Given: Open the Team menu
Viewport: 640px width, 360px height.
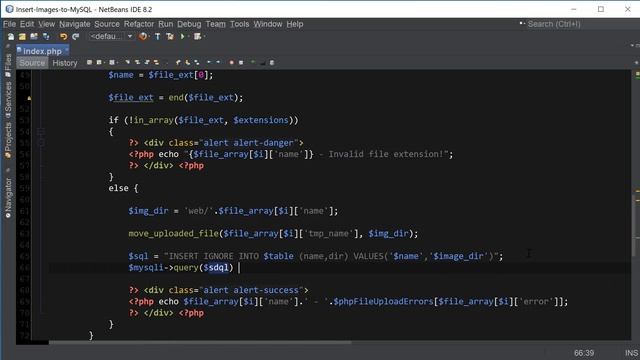Looking at the screenshot, I should pos(216,24).
